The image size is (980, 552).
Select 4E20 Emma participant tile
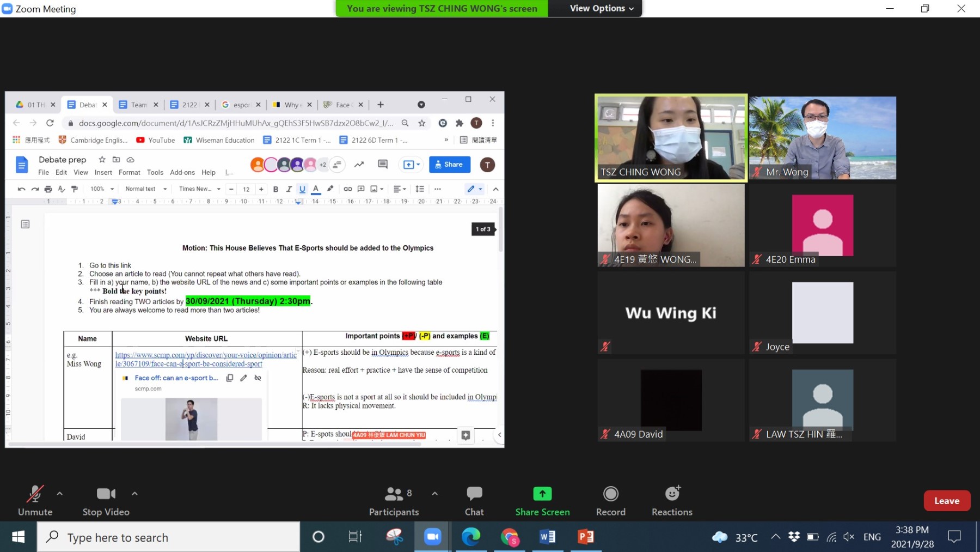(x=823, y=225)
